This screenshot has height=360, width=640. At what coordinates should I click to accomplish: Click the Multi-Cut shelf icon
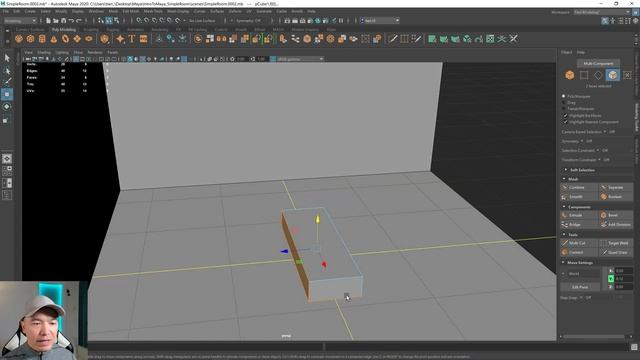tap(393, 39)
